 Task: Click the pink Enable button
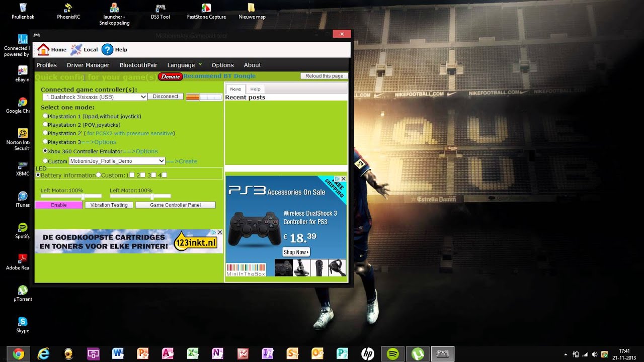pos(59,205)
